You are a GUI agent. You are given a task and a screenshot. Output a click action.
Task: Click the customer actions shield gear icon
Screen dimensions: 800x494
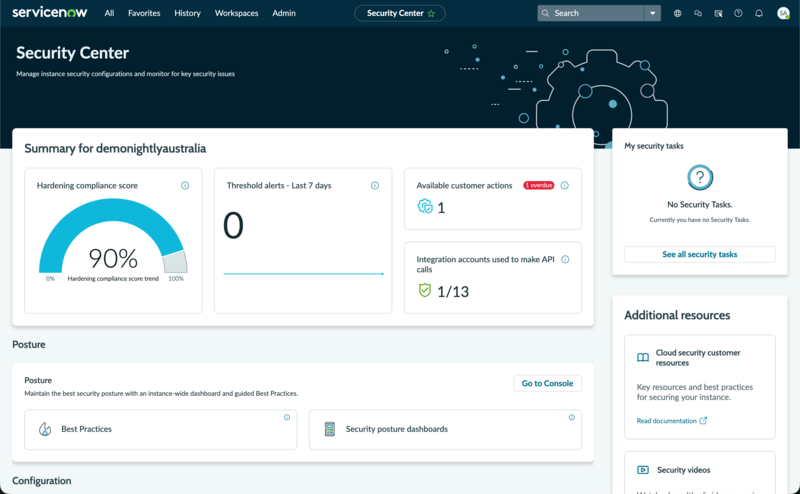425,206
